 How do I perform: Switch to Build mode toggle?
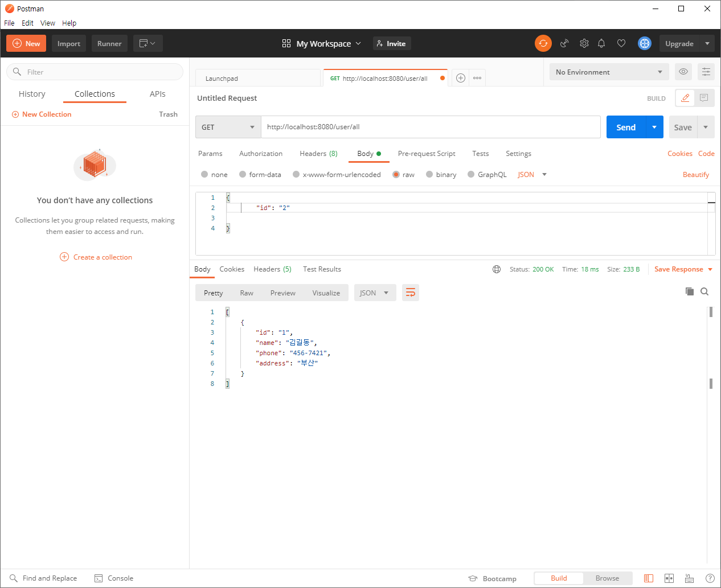[559, 578]
